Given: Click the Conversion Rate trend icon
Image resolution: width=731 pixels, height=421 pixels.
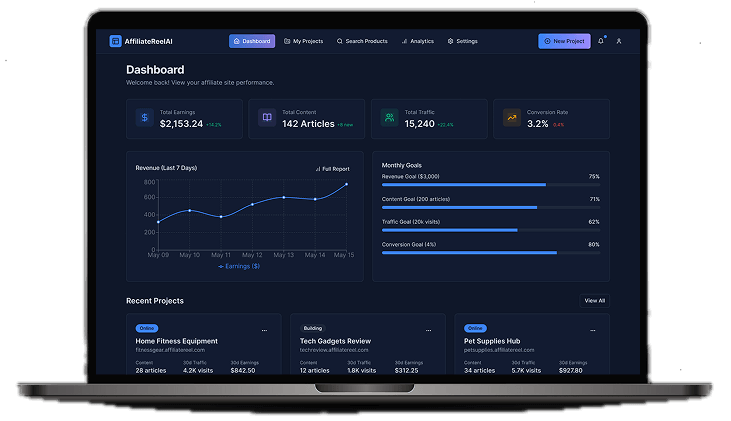Looking at the screenshot, I should click(511, 118).
